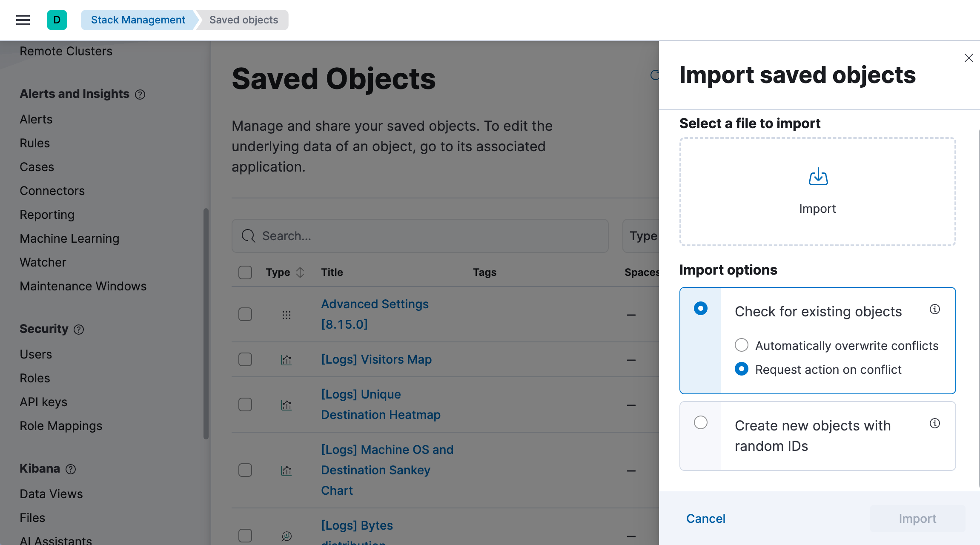The height and width of the screenshot is (545, 980).
Task: Click the Advanced Settings [8.15.0] checkbox
Action: click(x=246, y=313)
